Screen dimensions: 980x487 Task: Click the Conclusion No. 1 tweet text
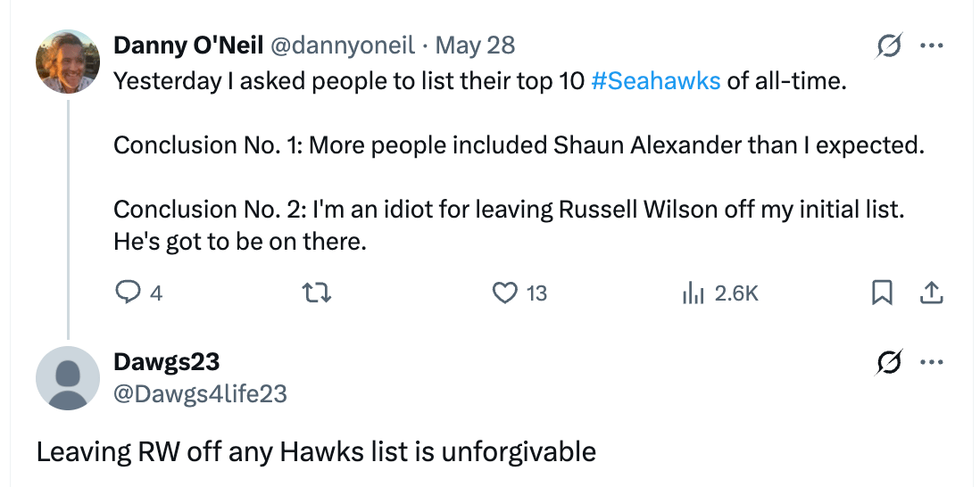[518, 145]
